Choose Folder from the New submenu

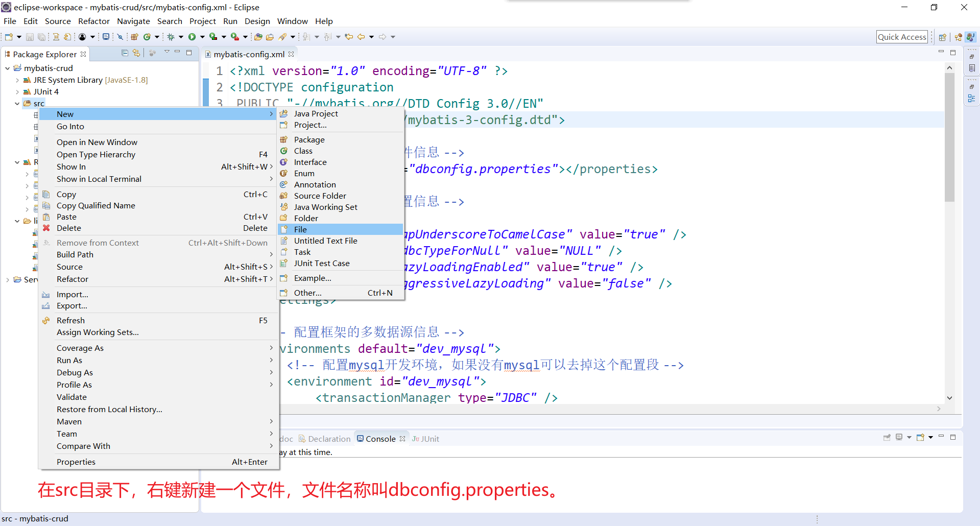pyautogui.click(x=341, y=218)
